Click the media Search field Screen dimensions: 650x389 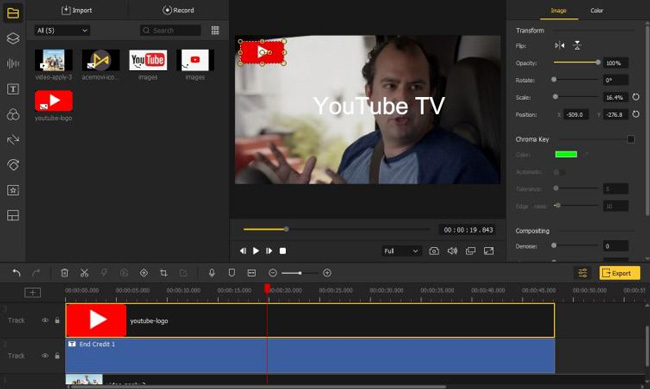170,30
